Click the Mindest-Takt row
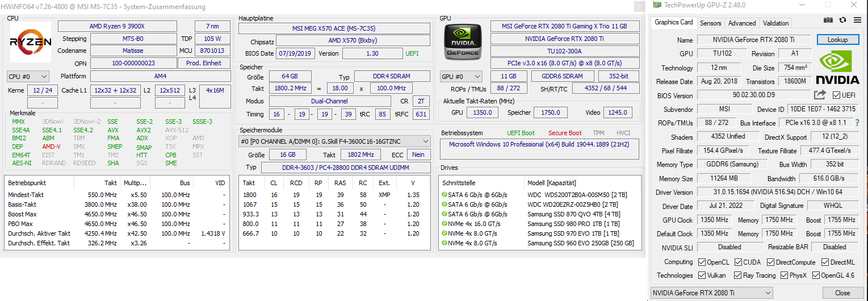868x301 pixels. pyautogui.click(x=117, y=195)
